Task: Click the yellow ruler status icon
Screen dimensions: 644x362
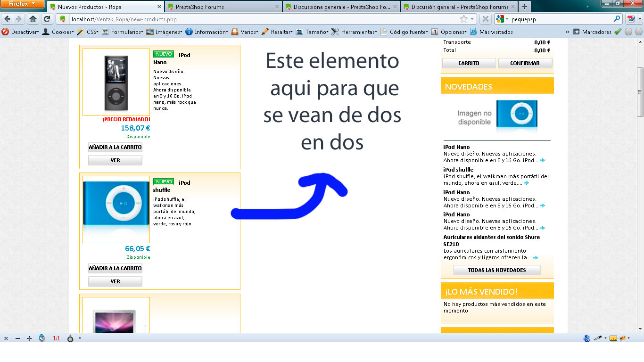Action: click(613, 338)
